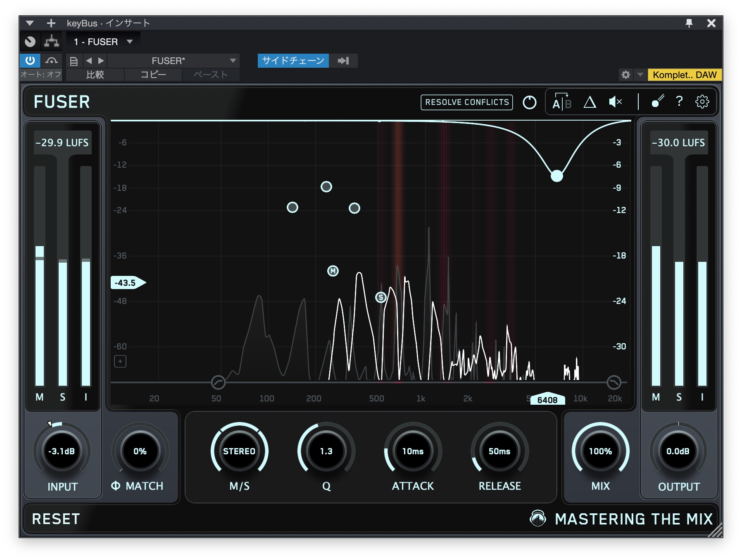Click the RESOLVE CONFLICTS button
This screenshot has height=560, width=742.
pyautogui.click(x=466, y=102)
